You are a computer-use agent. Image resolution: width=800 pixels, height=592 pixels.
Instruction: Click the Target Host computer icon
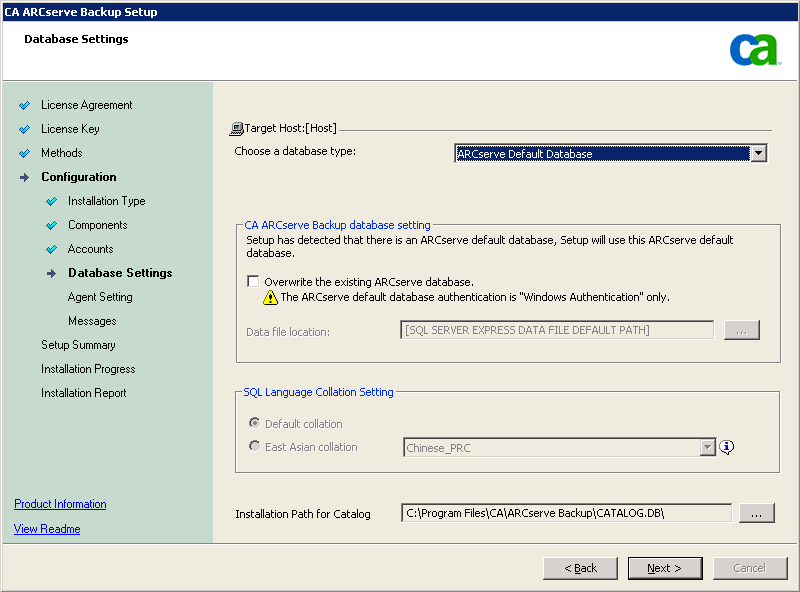pyautogui.click(x=237, y=128)
